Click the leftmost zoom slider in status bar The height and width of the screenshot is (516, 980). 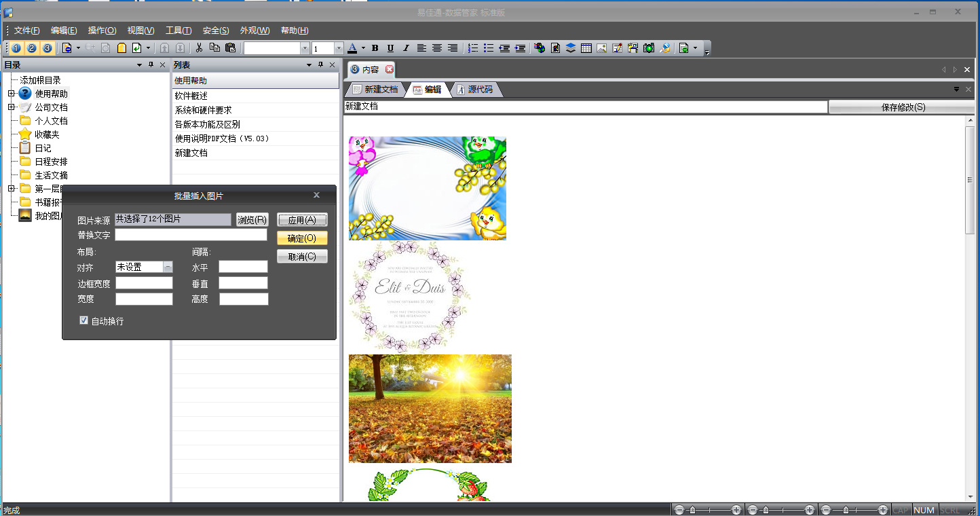tap(706, 510)
